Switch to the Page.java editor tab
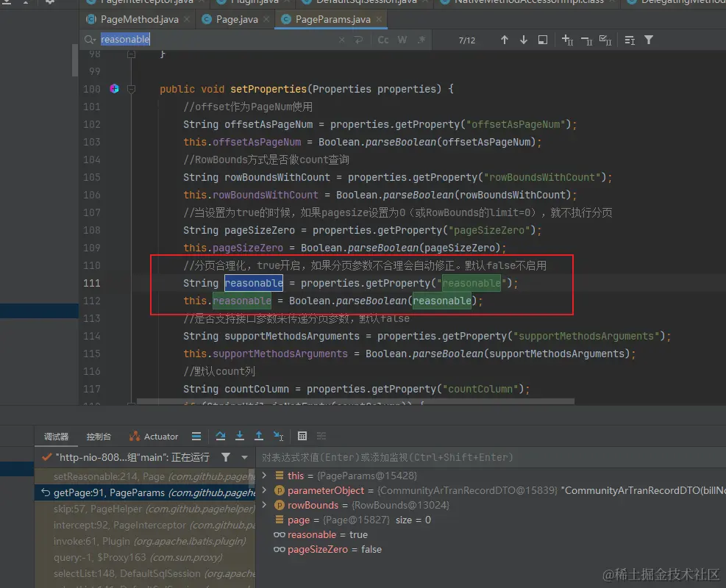This screenshot has width=726, height=588. coord(236,19)
